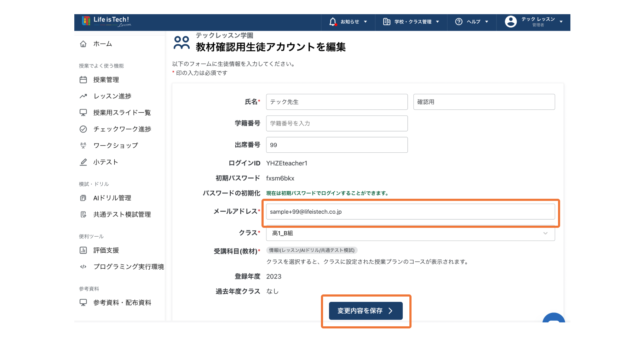The width and height of the screenshot is (644, 338).
Task: Click the メールアドレス input field
Action: (x=410, y=212)
